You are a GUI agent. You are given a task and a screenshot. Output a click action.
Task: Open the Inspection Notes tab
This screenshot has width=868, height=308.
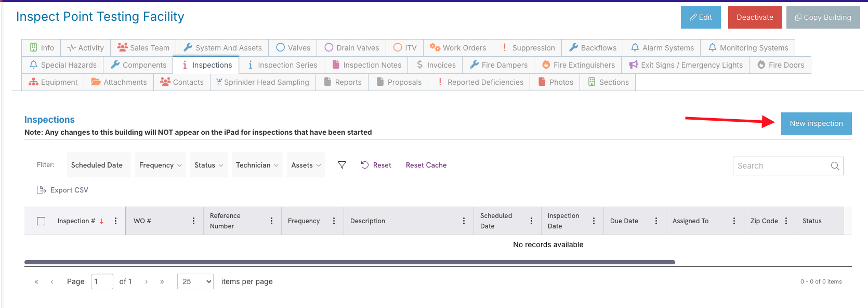click(366, 65)
